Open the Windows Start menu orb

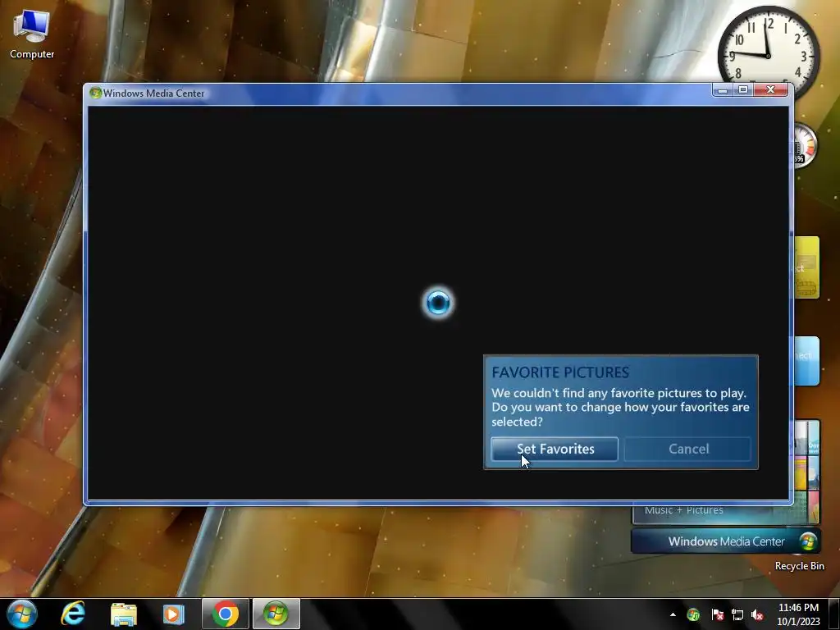coord(22,614)
